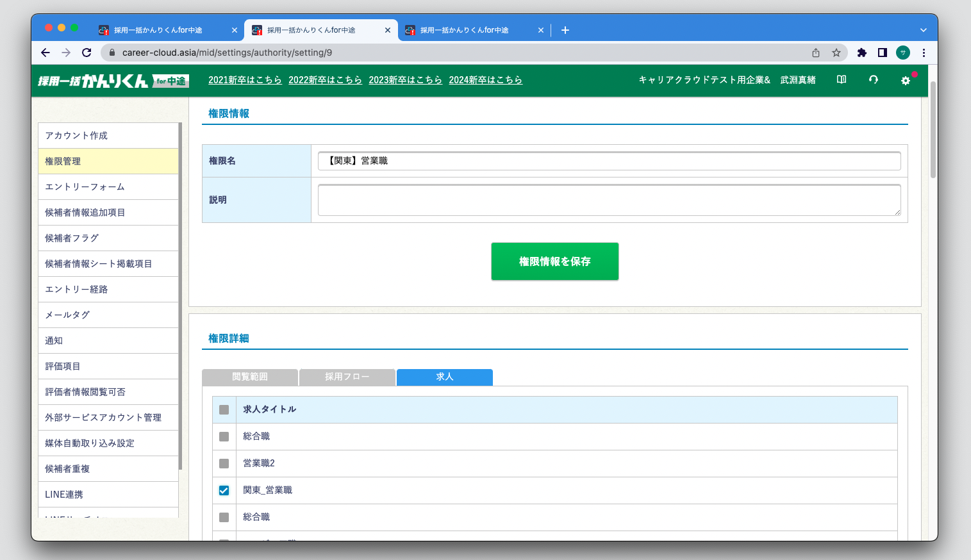
Task: Switch to the 採用フロー tab
Action: point(347,377)
